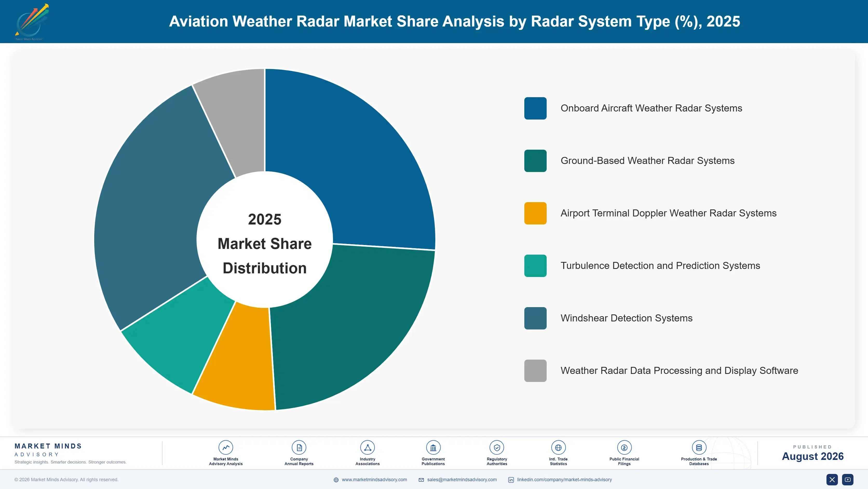The image size is (868, 489).
Task: Click 'Onboard Aircraft Weather Radar Systems' legend text
Action: (x=651, y=108)
